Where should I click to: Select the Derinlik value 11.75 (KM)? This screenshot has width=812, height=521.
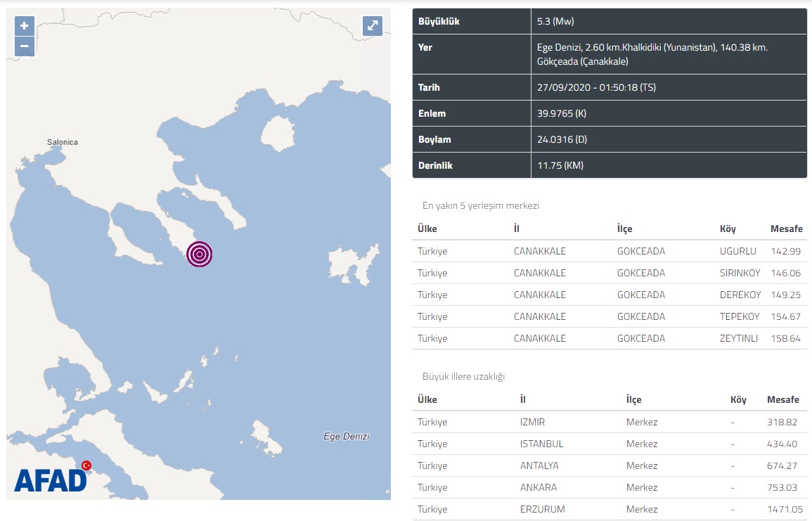pyautogui.click(x=560, y=166)
